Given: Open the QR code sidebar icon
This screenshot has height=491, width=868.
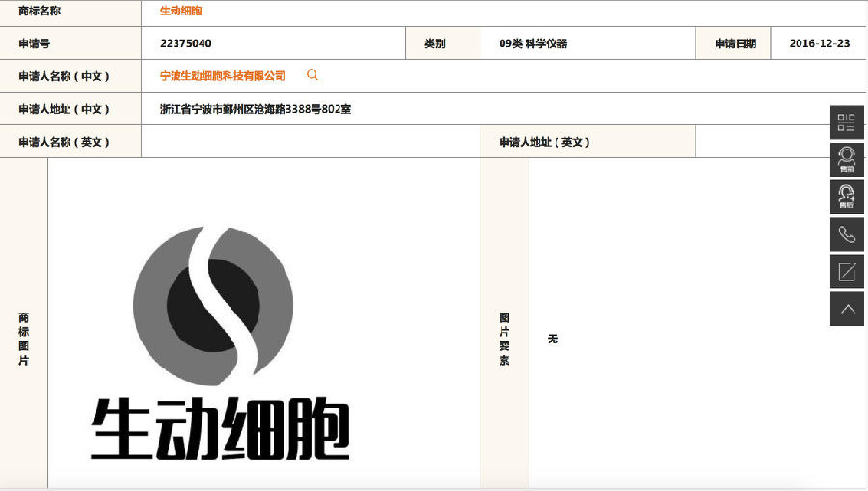Looking at the screenshot, I should click(847, 123).
